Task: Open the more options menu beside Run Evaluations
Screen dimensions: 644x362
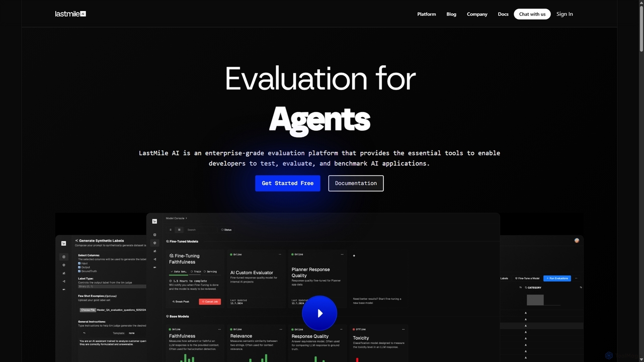Action: click(x=576, y=278)
